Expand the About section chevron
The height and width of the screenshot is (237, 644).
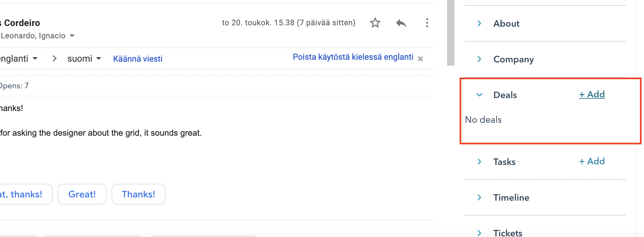[x=479, y=23]
